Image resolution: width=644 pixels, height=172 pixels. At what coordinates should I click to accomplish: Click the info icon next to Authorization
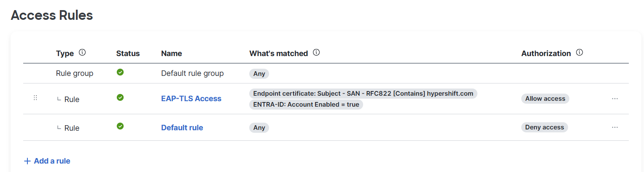tap(579, 53)
